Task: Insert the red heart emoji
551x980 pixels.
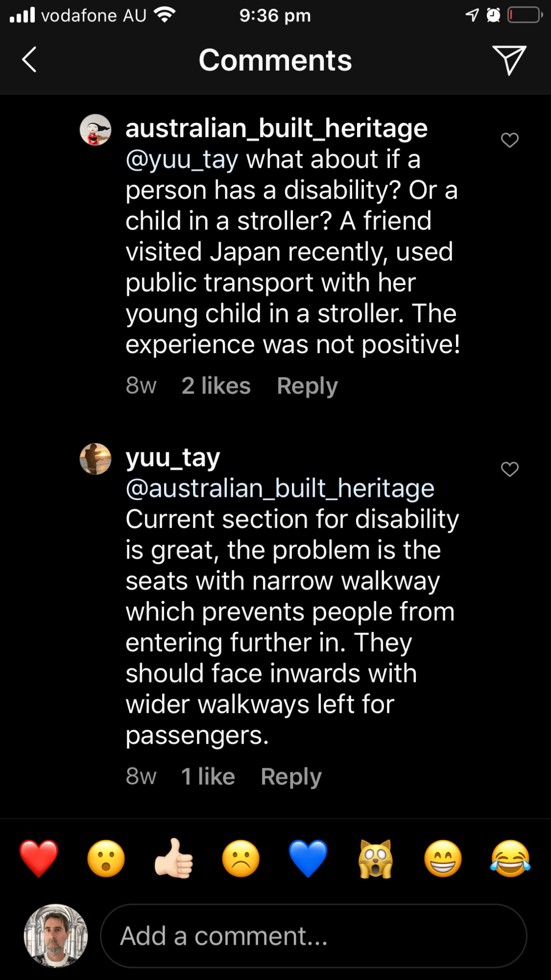Action: click(39, 859)
